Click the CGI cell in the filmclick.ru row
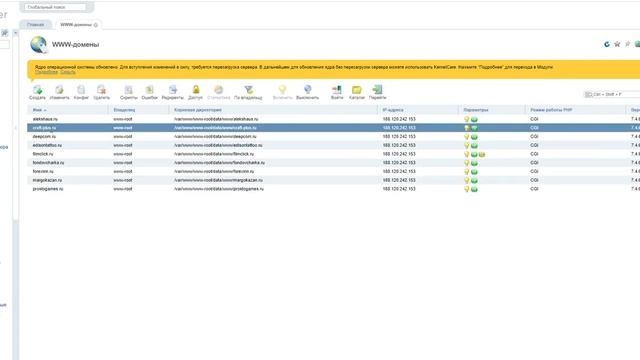The image size is (640, 360). pyautogui.click(x=534, y=154)
